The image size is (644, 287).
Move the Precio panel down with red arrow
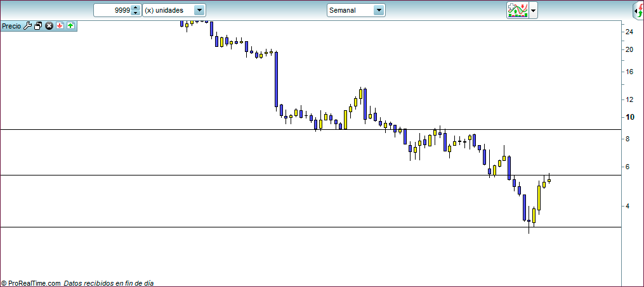point(60,26)
